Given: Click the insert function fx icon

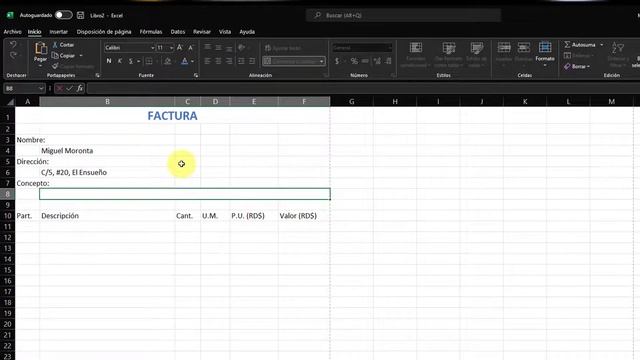Looking at the screenshot, I should (80, 88).
